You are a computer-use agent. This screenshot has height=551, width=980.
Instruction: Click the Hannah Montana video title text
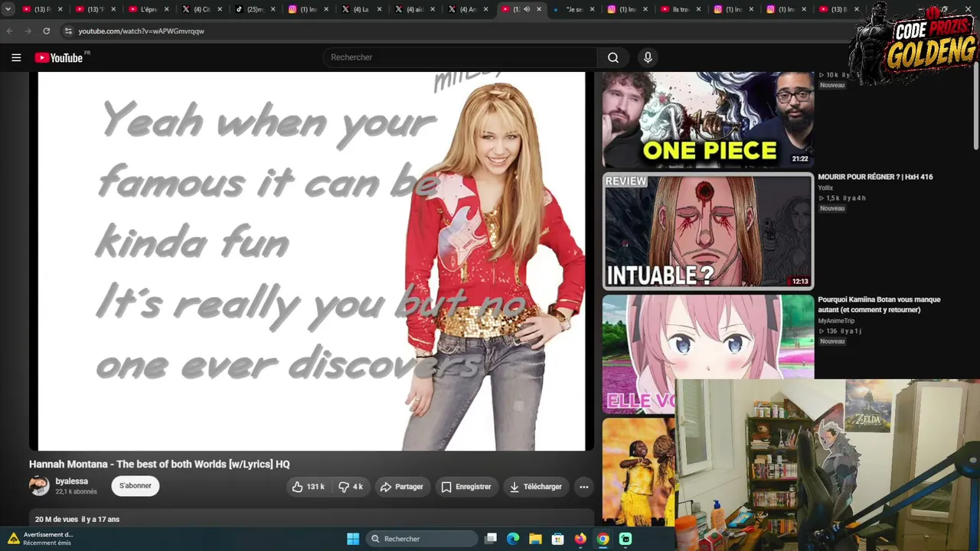coord(159,465)
